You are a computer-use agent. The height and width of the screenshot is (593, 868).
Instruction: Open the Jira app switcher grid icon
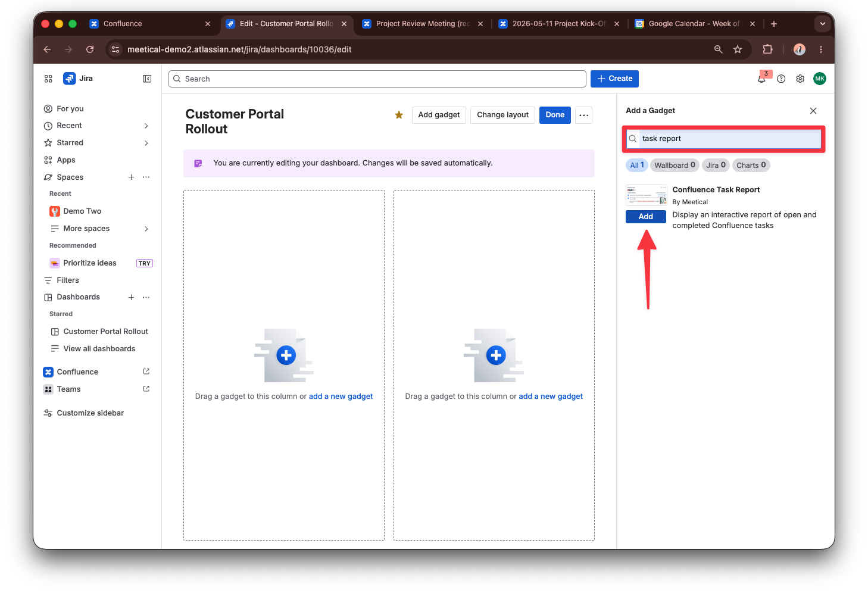(48, 79)
